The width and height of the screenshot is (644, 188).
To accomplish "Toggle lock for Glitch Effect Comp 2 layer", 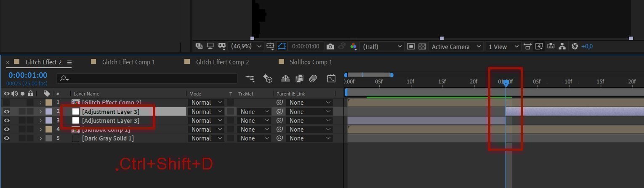I will 30,102.
